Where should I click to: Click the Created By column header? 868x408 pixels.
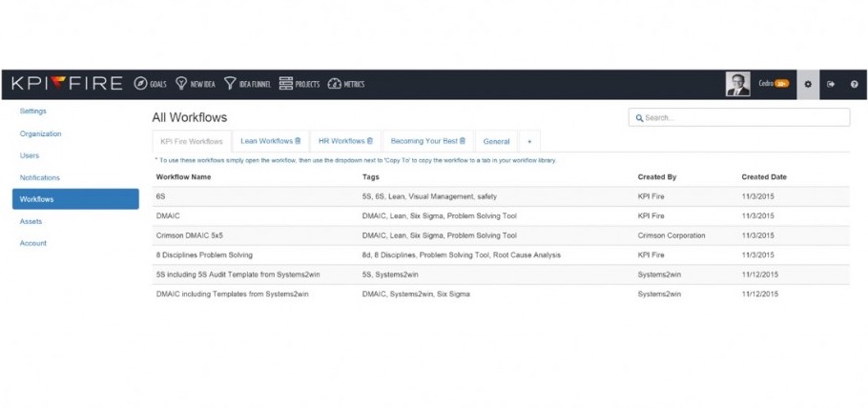click(x=657, y=177)
